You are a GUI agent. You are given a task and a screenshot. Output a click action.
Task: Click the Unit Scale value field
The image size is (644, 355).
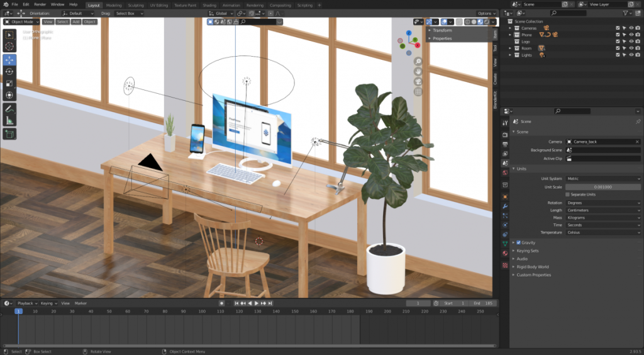click(602, 187)
